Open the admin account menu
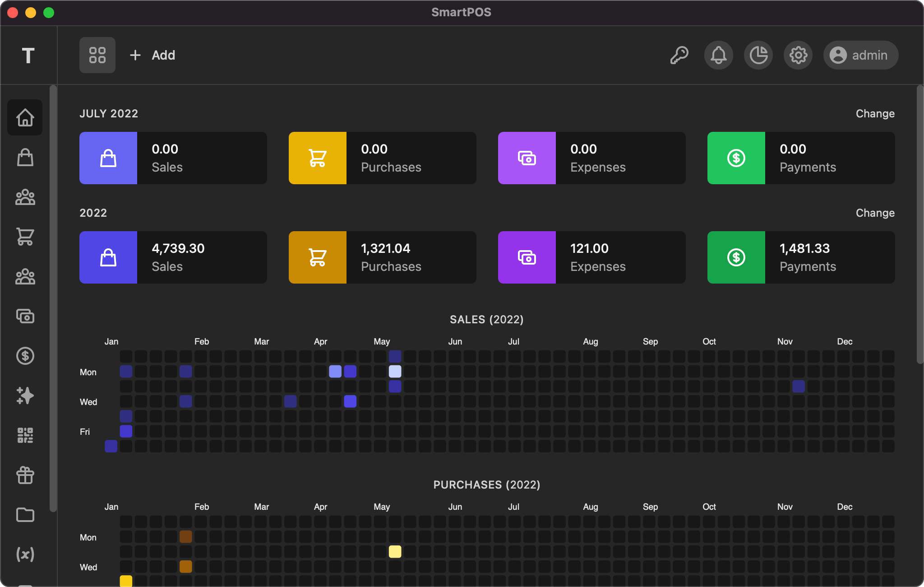The width and height of the screenshot is (924, 587). 859,55
